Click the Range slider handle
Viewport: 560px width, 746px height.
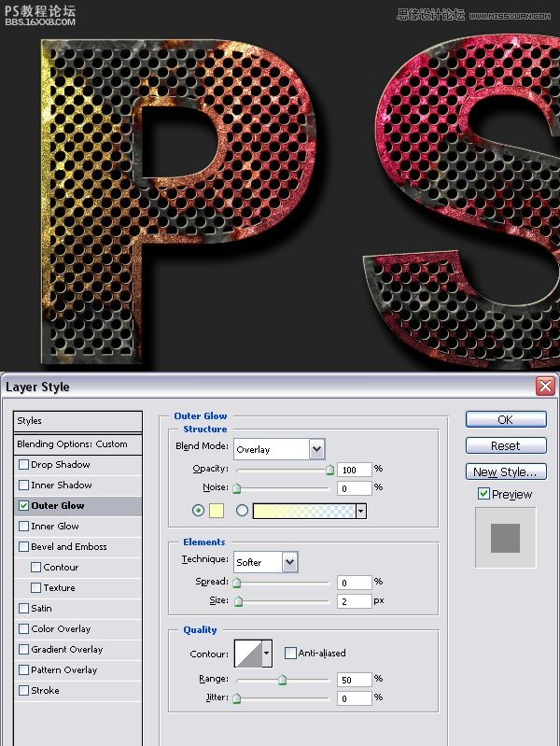pyautogui.click(x=282, y=680)
